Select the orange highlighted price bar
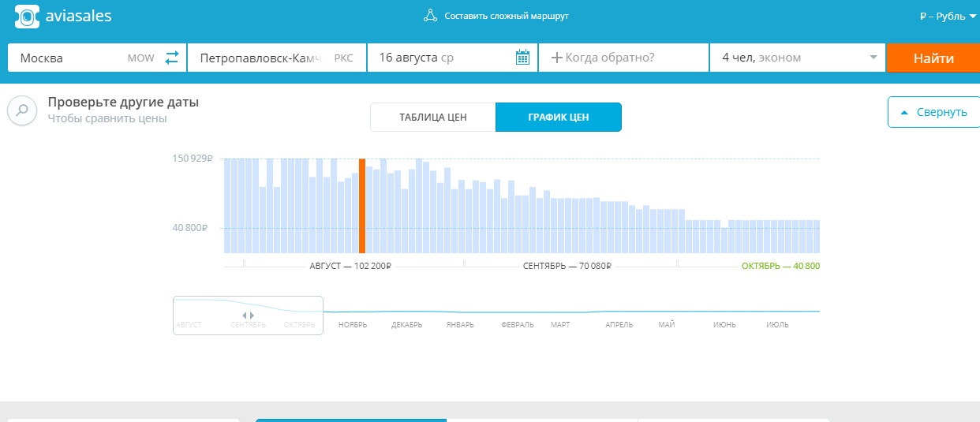Viewport: 980px width, 422px height. [362, 205]
